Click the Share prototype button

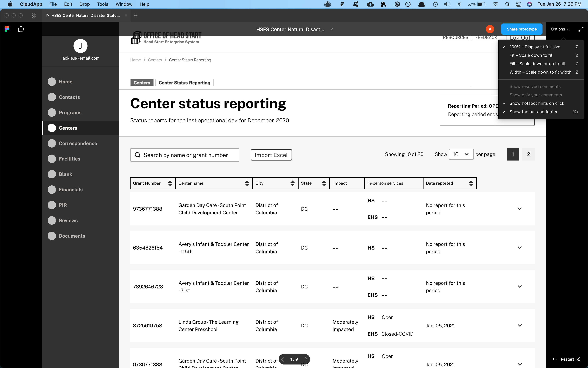pyautogui.click(x=522, y=29)
